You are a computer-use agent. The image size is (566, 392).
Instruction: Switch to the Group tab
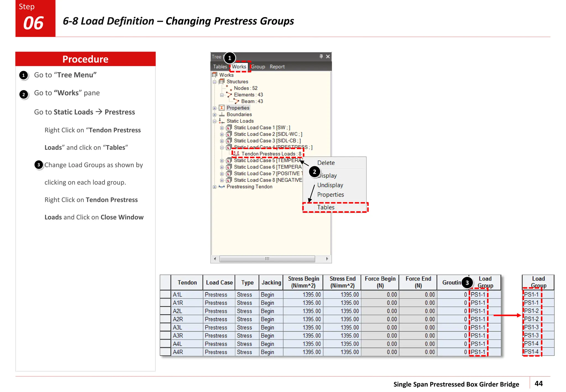(x=258, y=67)
